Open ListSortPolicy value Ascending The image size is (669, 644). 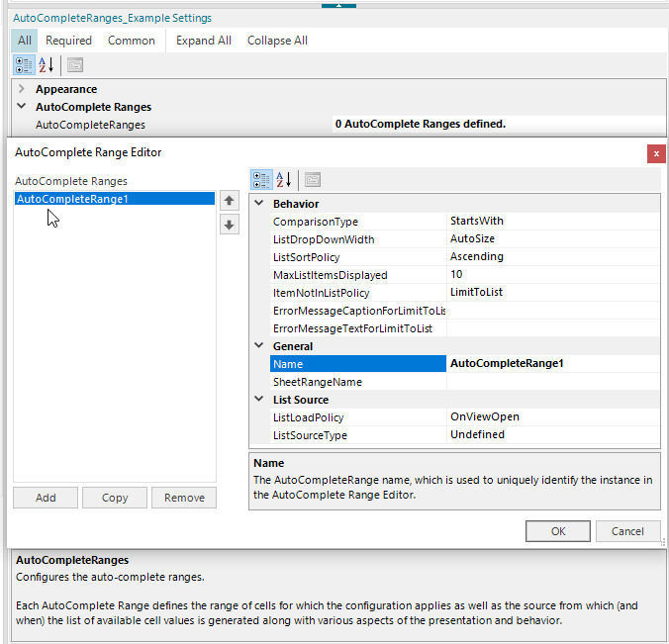pos(552,257)
